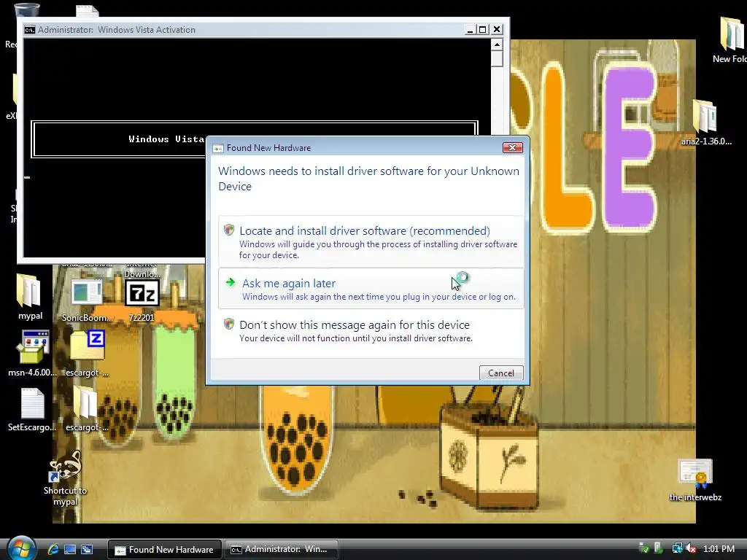
Task: Click the command prompt window title icon
Action: click(x=29, y=29)
